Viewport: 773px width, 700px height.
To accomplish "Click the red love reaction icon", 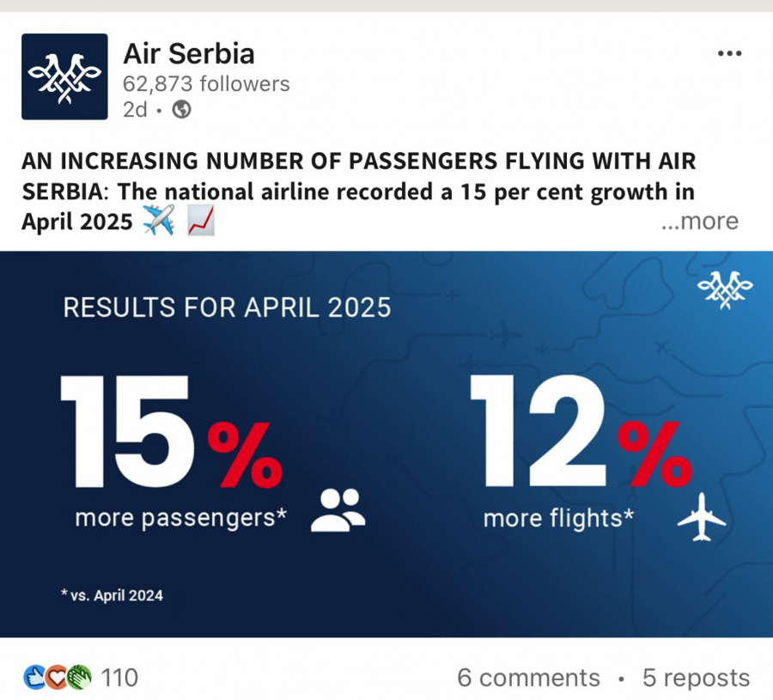I will point(57,678).
